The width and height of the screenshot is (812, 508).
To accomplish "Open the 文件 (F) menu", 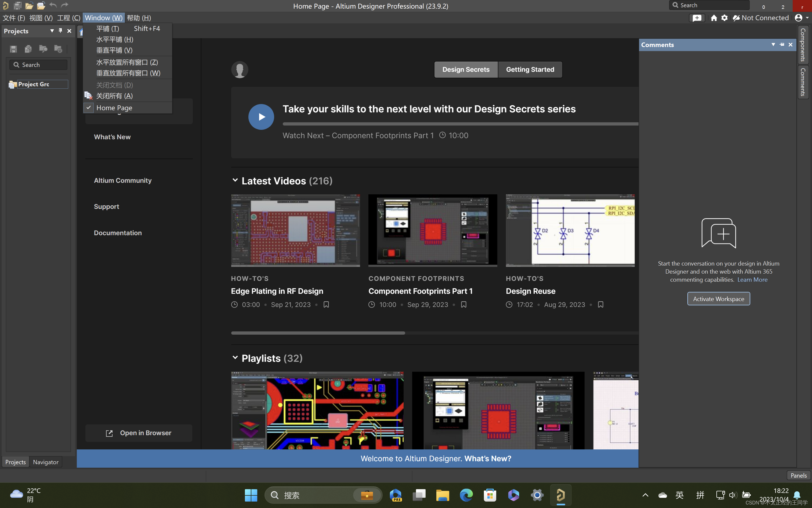I will (x=14, y=18).
